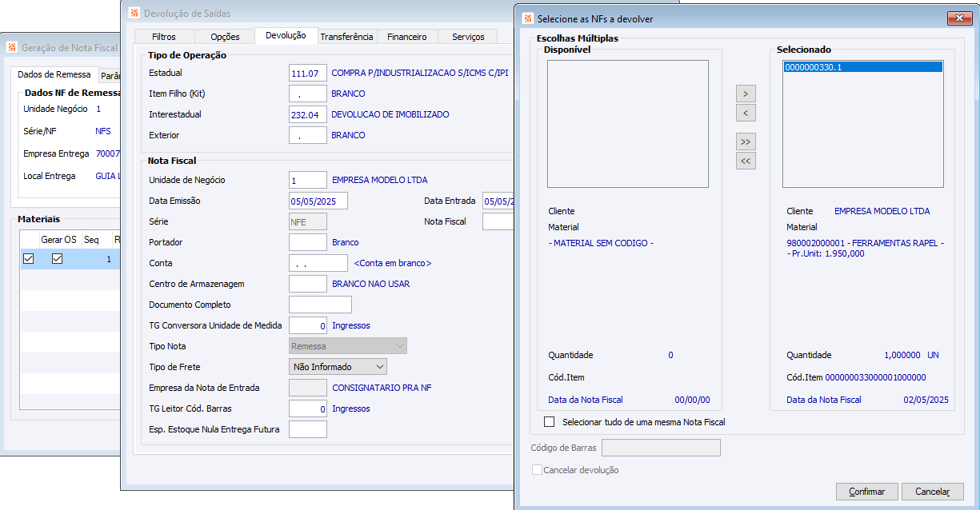980x510 pixels.
Task: Toggle the first checkbox in Materiais row
Action: tap(29, 259)
